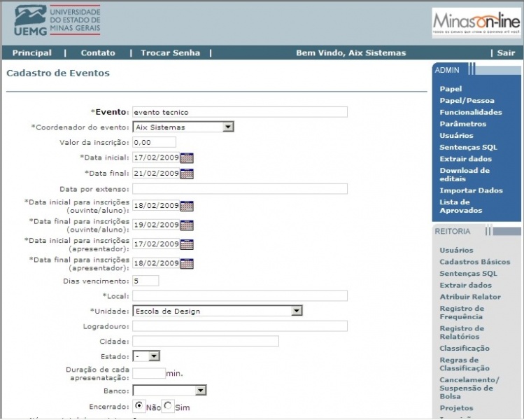Screen dimensions: 524x420
Task: Open Contato in navigation bar
Action: (98, 52)
